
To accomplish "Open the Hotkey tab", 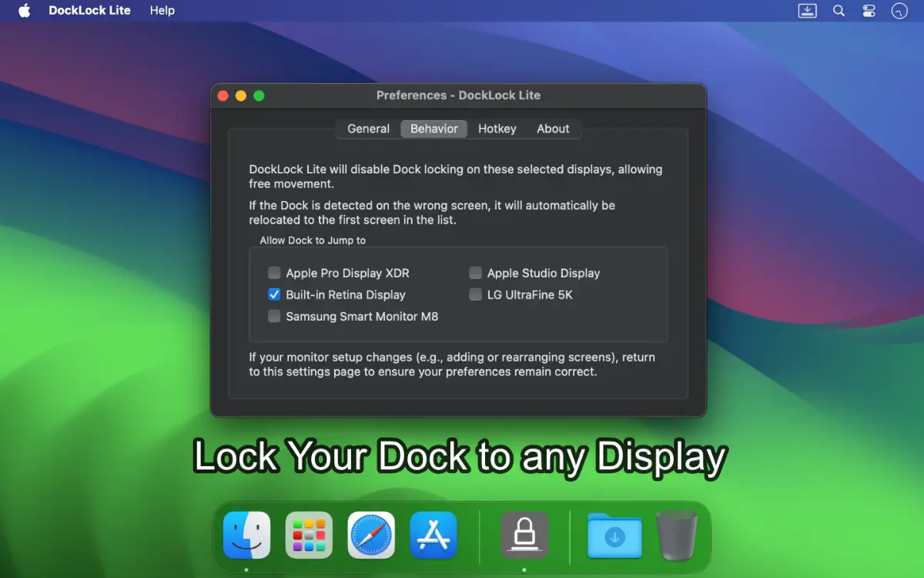I will point(497,129).
